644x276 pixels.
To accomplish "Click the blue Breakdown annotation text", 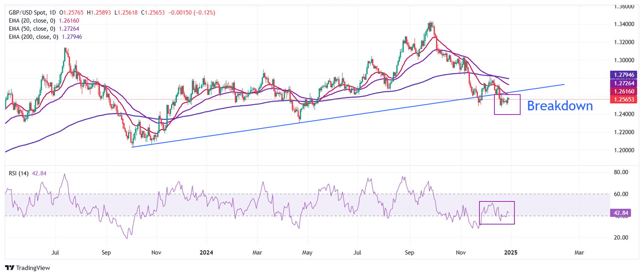I will pos(561,106).
